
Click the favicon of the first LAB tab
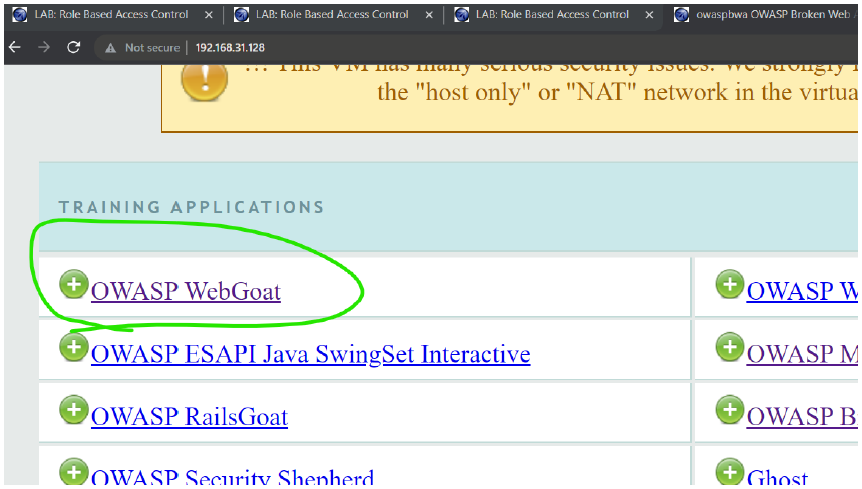[20, 15]
